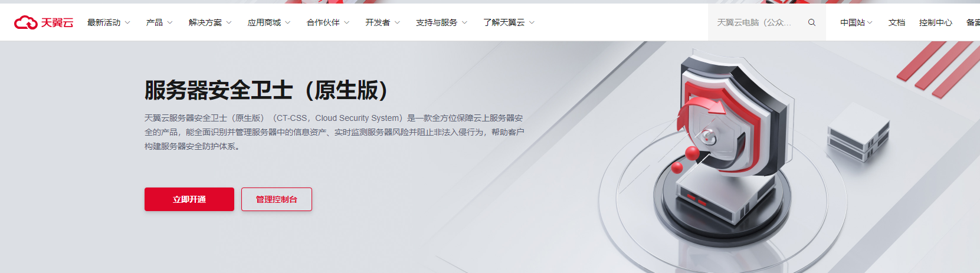Open the 开发者 menu
This screenshot has width=980, height=273.
[383, 22]
